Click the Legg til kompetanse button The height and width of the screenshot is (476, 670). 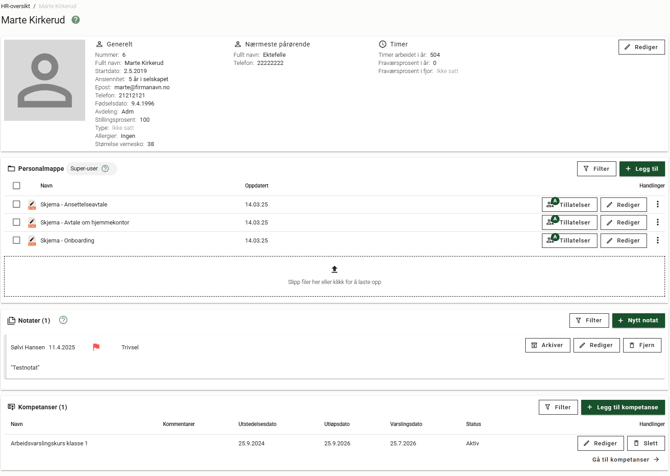click(x=623, y=407)
